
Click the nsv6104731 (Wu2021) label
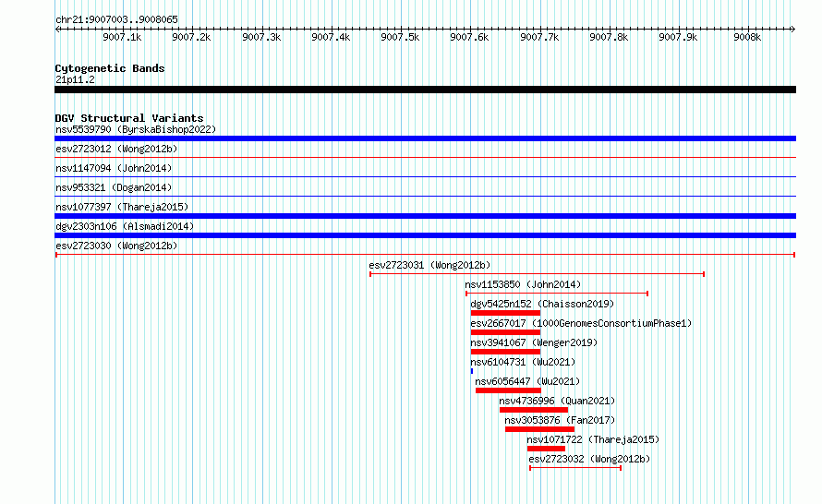pos(523,362)
